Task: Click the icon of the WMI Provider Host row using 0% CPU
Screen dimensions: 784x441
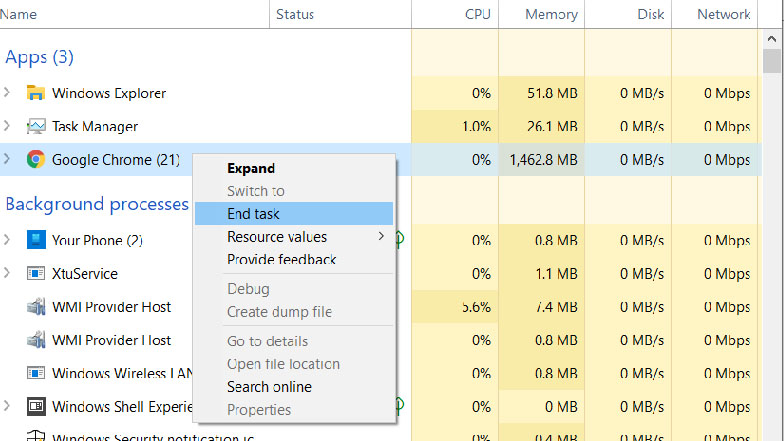Action: (x=36, y=340)
